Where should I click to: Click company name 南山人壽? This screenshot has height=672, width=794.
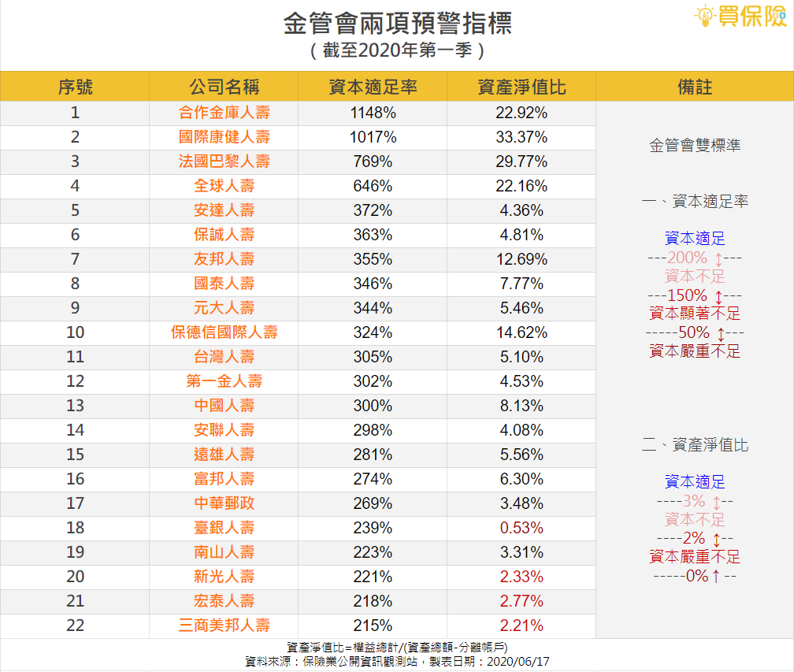coord(224,552)
